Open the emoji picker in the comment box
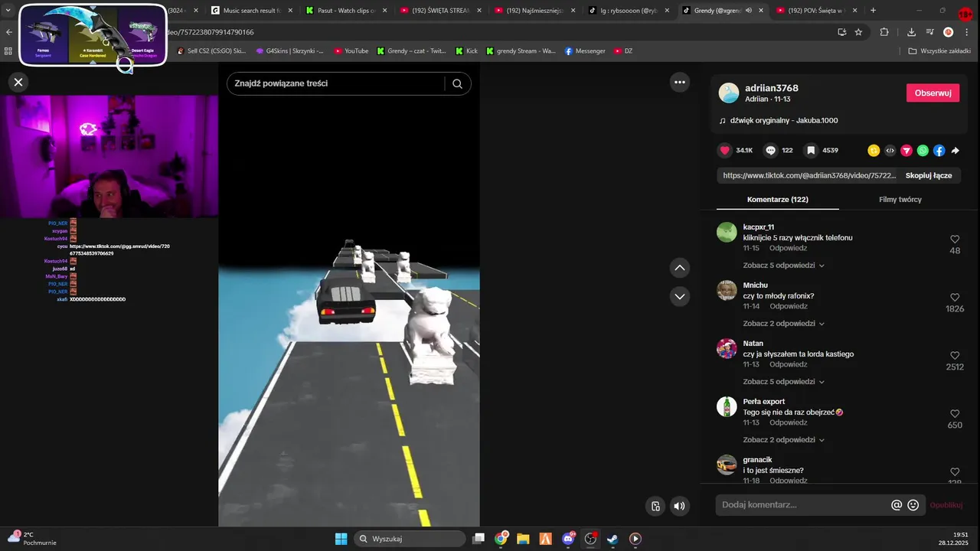 tap(913, 505)
